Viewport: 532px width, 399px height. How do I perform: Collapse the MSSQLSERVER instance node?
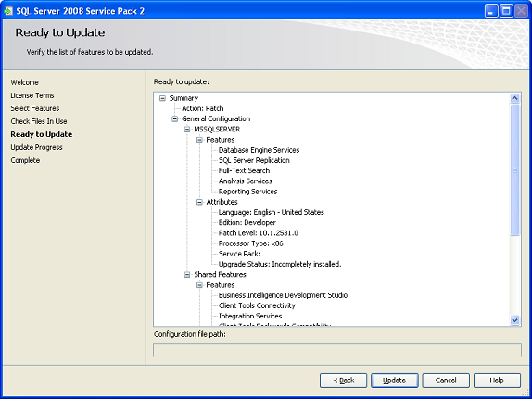click(x=187, y=130)
